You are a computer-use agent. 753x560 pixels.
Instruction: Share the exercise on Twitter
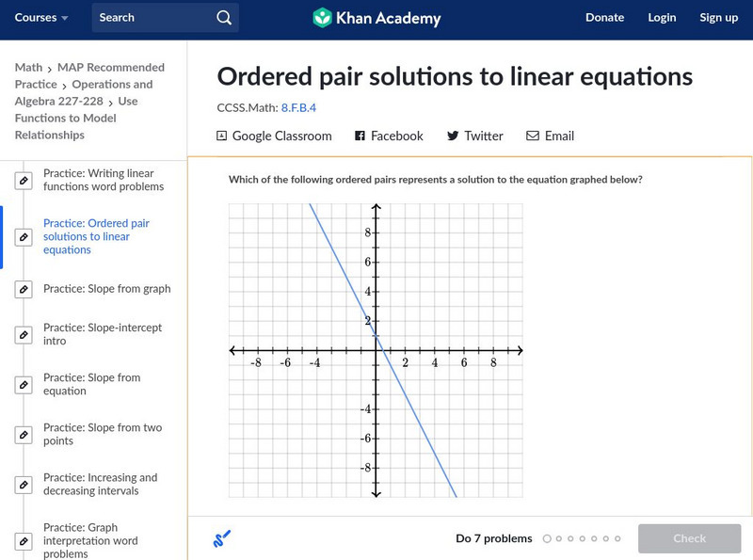point(474,136)
